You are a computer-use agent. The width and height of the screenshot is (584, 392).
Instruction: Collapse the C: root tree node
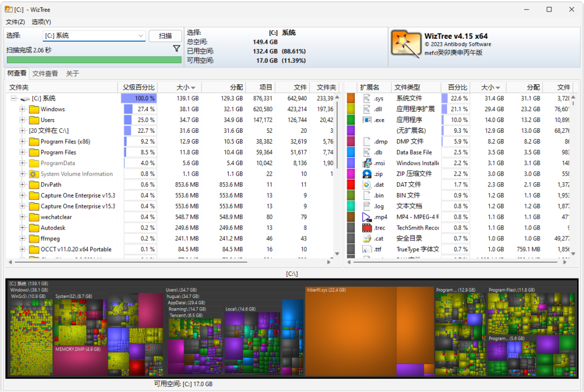(x=14, y=99)
